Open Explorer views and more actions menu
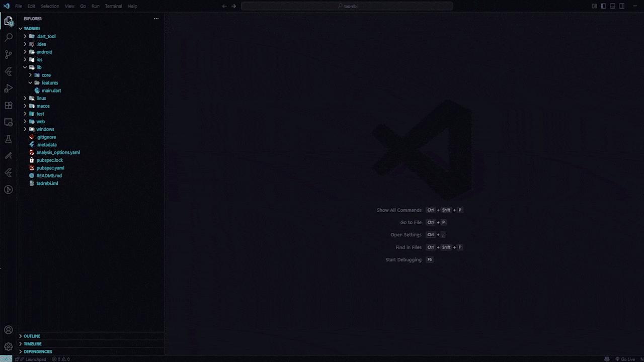Viewport: 644px width, 362px height. [x=156, y=19]
